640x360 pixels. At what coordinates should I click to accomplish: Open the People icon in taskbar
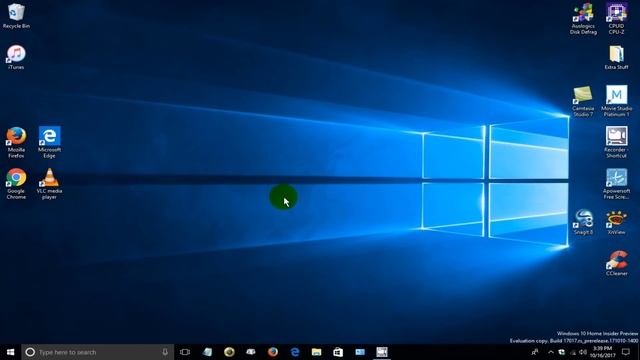535,352
